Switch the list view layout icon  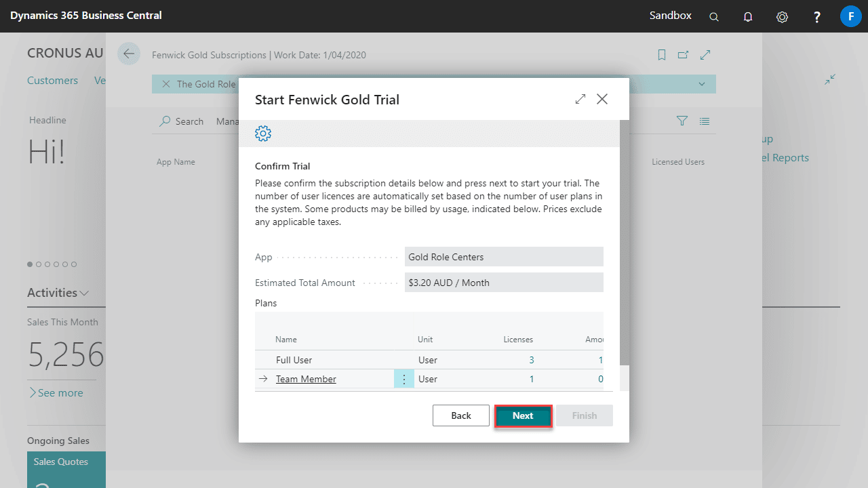(x=705, y=121)
